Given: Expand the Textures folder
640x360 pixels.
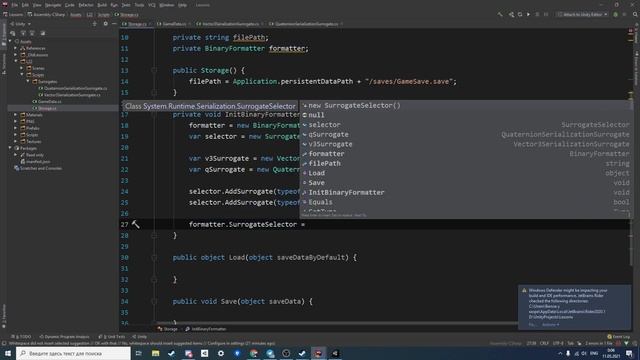Looking at the screenshot, I should [16, 142].
